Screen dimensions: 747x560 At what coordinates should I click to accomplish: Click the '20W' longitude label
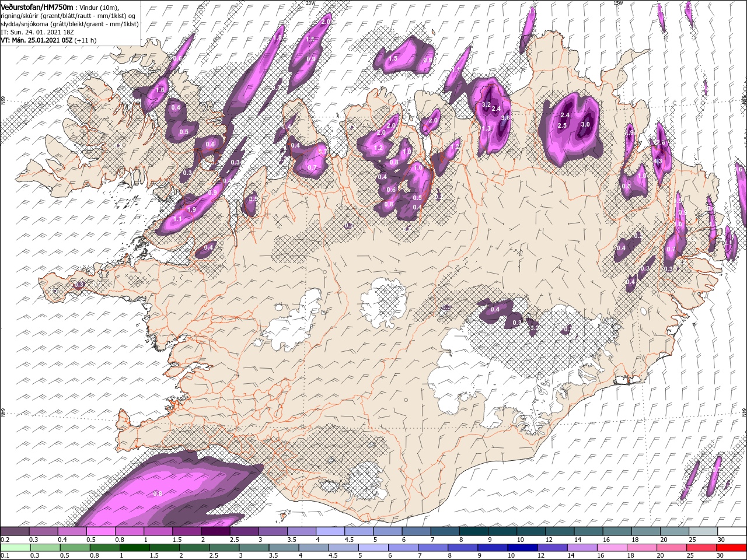point(310,2)
